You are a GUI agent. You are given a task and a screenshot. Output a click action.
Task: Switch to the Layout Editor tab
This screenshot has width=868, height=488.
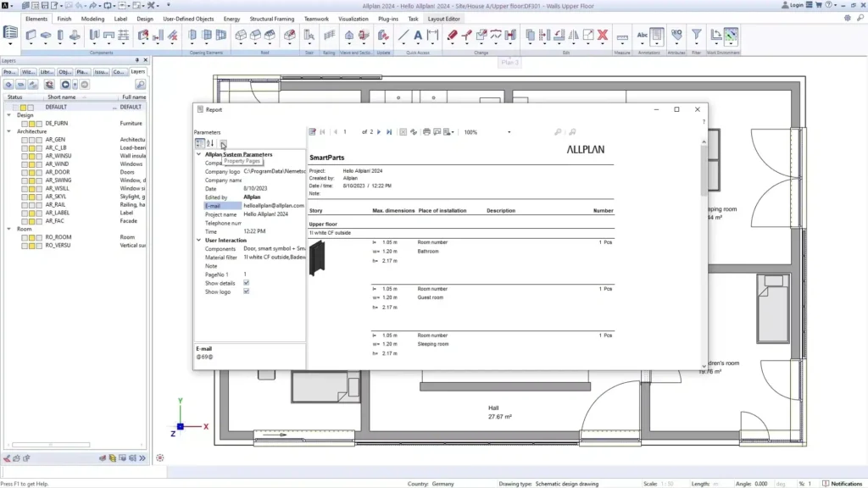click(x=443, y=18)
